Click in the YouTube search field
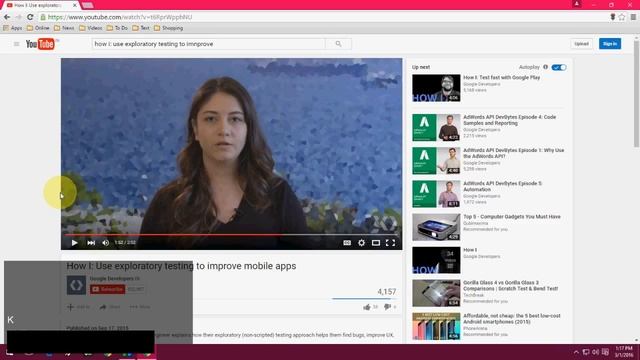 (208, 44)
